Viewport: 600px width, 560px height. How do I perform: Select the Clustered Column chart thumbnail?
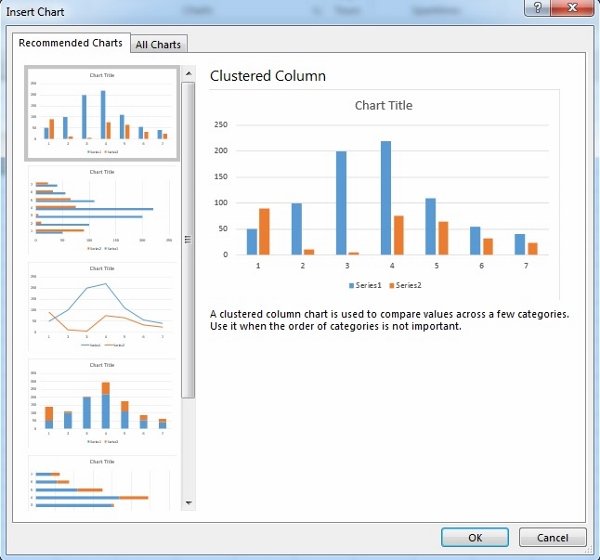click(102, 114)
